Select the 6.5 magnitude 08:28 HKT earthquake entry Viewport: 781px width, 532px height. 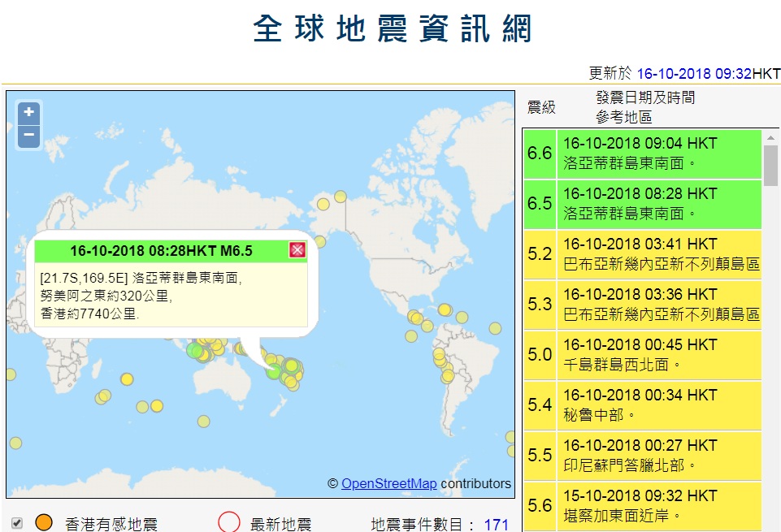(643, 204)
